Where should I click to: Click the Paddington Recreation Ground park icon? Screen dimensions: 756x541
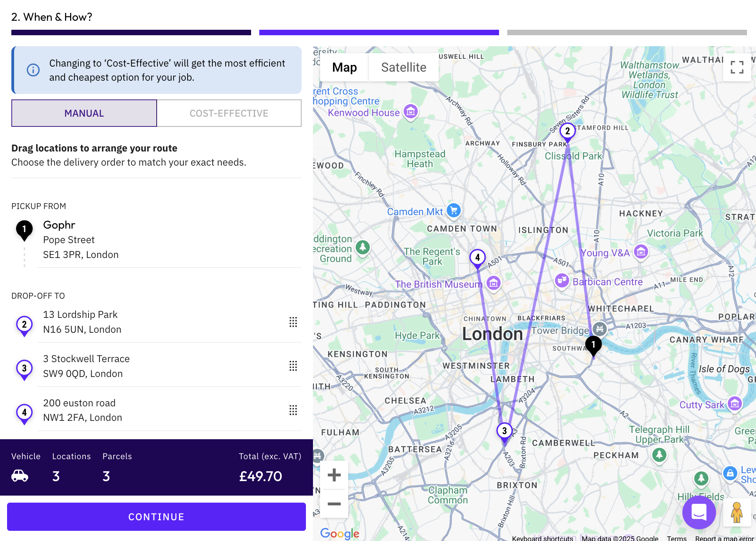click(363, 247)
